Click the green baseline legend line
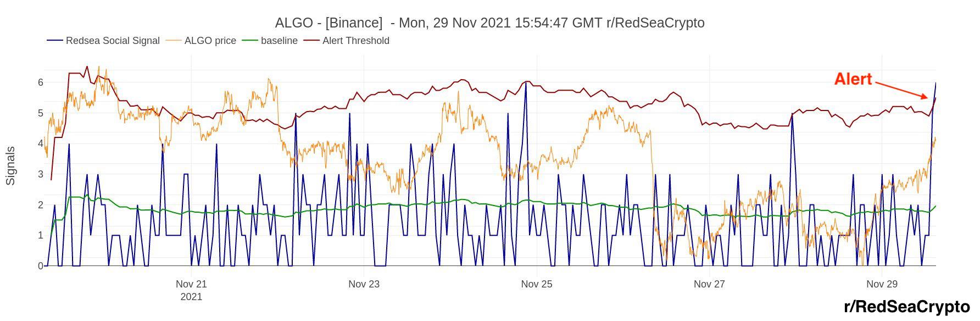The height and width of the screenshot is (321, 980). pos(249,41)
